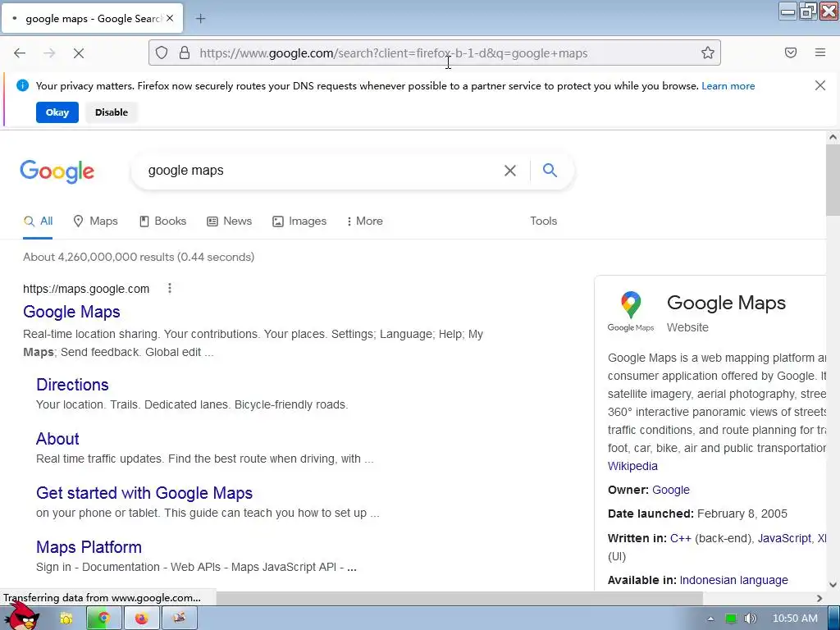Stop loading the page with the X button

click(x=78, y=53)
